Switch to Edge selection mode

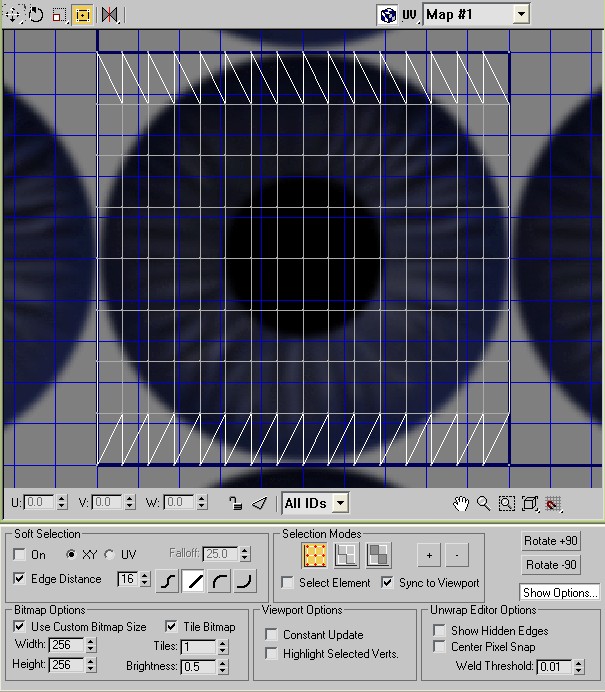pyautogui.click(x=346, y=555)
